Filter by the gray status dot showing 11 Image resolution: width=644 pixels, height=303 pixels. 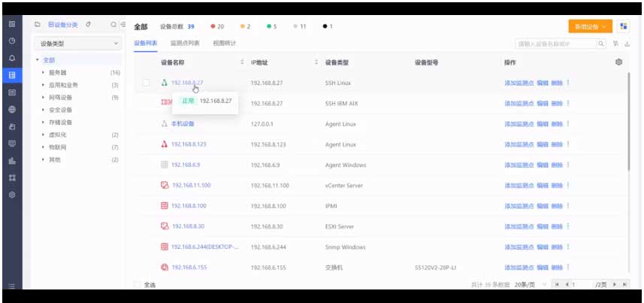coord(300,26)
